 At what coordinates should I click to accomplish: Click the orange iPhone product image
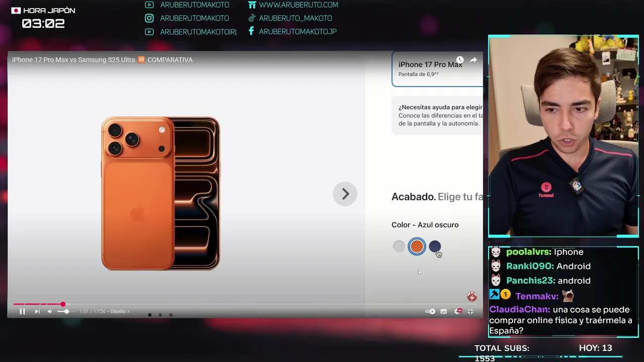click(160, 194)
